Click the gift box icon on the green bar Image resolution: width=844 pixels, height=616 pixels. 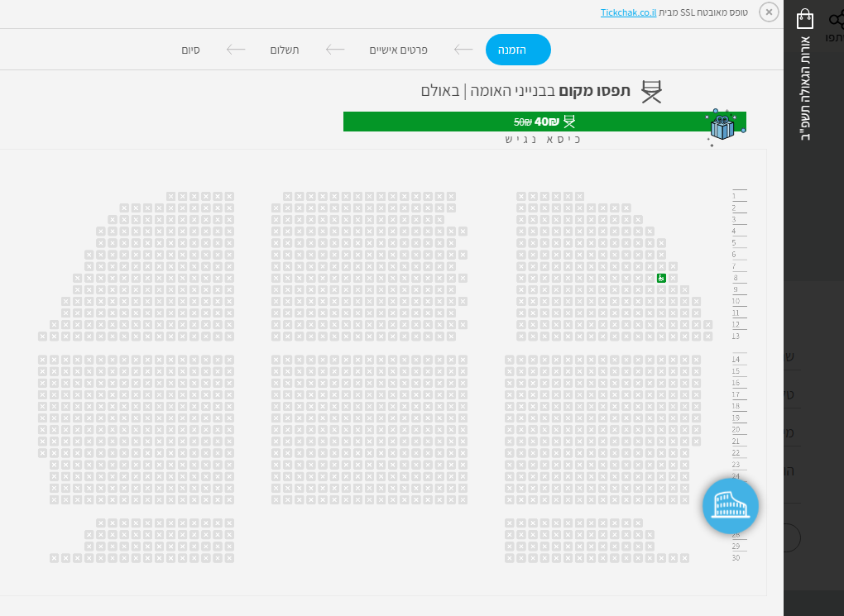coord(722,127)
